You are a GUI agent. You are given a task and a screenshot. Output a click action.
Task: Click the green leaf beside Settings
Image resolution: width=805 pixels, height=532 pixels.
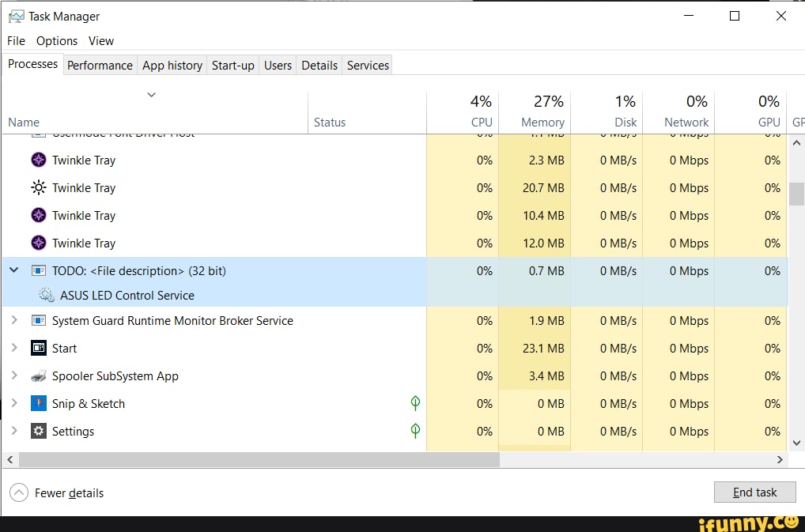coord(414,431)
